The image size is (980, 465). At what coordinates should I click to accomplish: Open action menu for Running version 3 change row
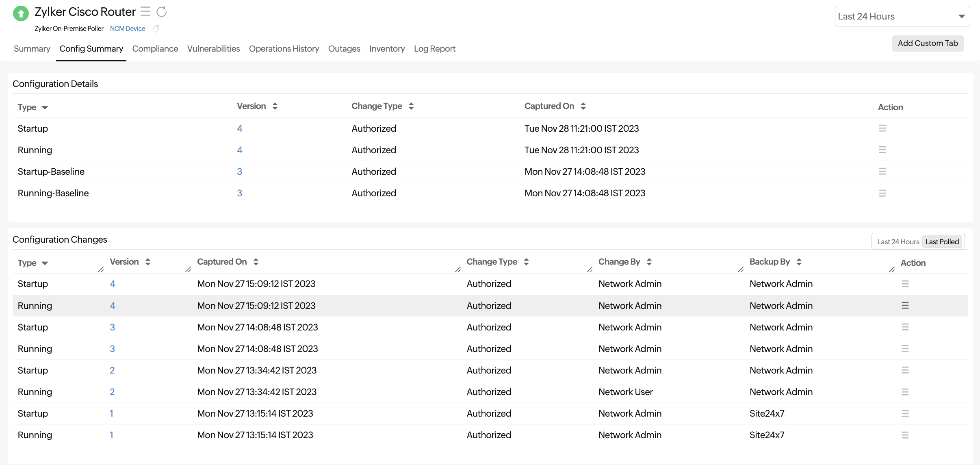coord(905,349)
